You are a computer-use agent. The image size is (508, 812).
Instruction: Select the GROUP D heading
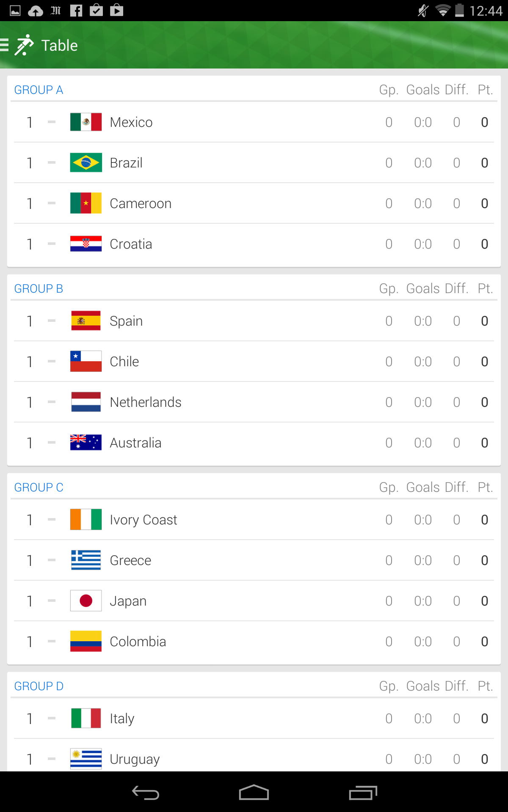[x=39, y=686]
